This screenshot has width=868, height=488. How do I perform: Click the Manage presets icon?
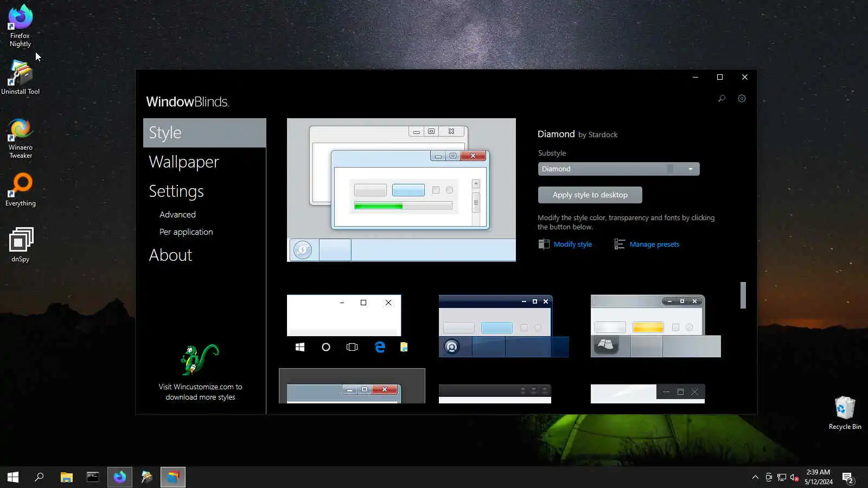click(x=620, y=244)
